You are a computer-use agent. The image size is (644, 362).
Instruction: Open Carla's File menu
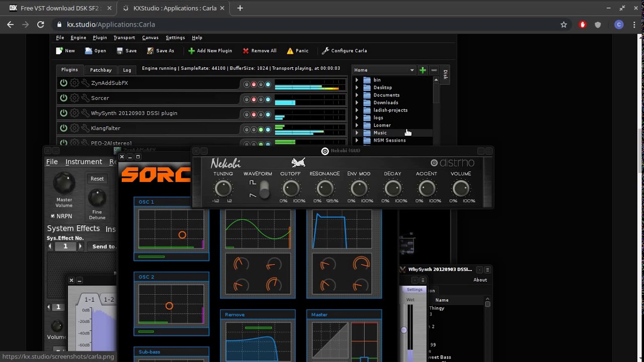pyautogui.click(x=60, y=38)
